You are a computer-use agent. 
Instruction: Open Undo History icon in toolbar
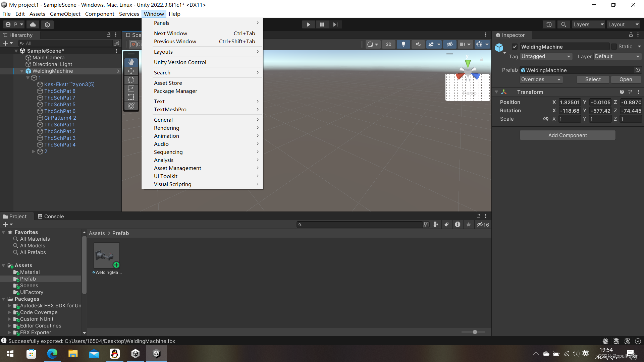(x=549, y=24)
